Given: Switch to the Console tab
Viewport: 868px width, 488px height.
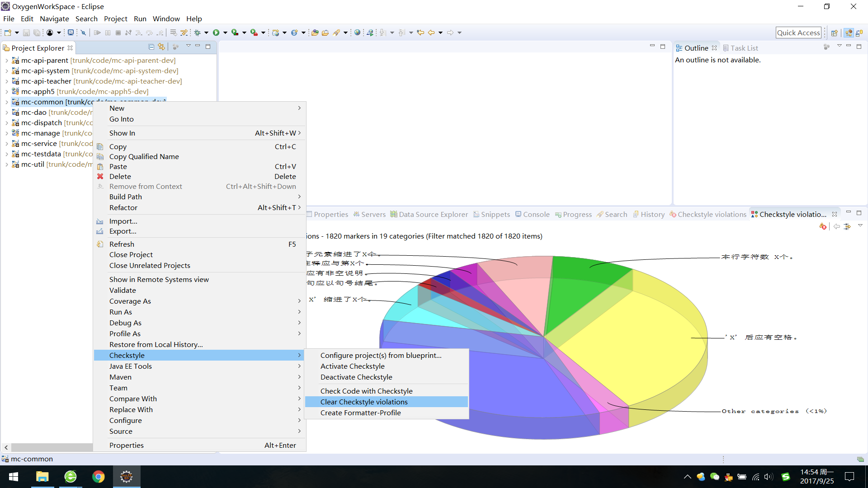Looking at the screenshot, I should click(x=532, y=214).
